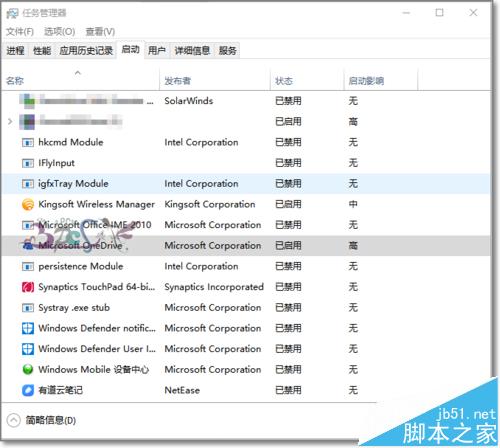Select Windows Defender User I... entry
The width and height of the screenshot is (500, 448).
[x=97, y=349]
